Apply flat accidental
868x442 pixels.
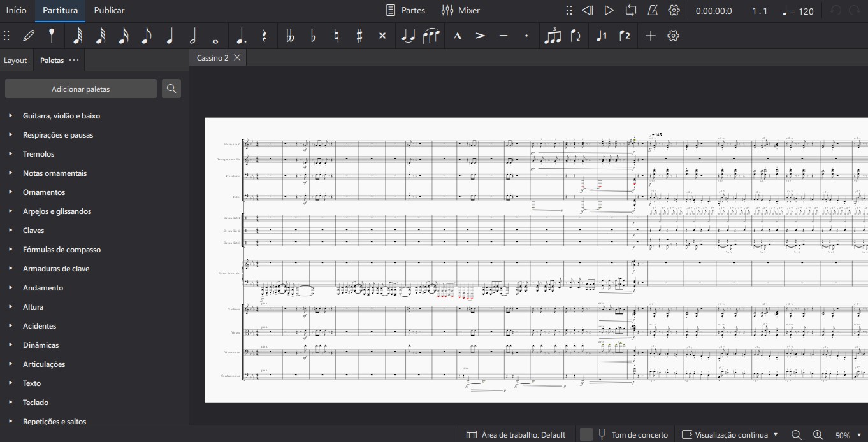pyautogui.click(x=313, y=36)
